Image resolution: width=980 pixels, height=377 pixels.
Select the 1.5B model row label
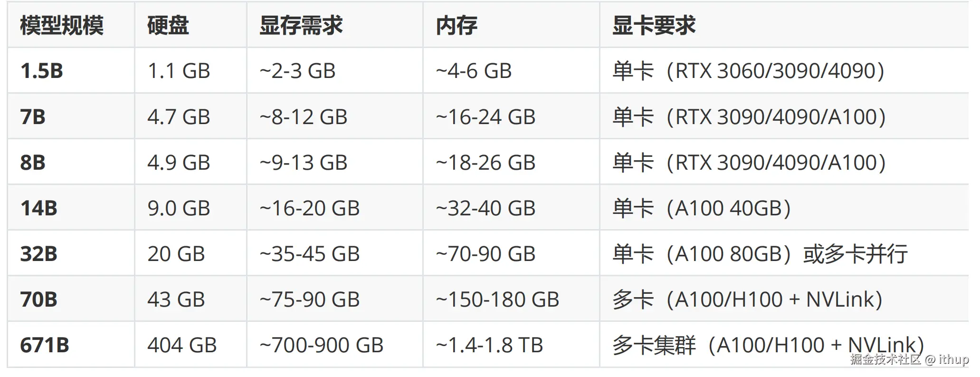coord(42,71)
